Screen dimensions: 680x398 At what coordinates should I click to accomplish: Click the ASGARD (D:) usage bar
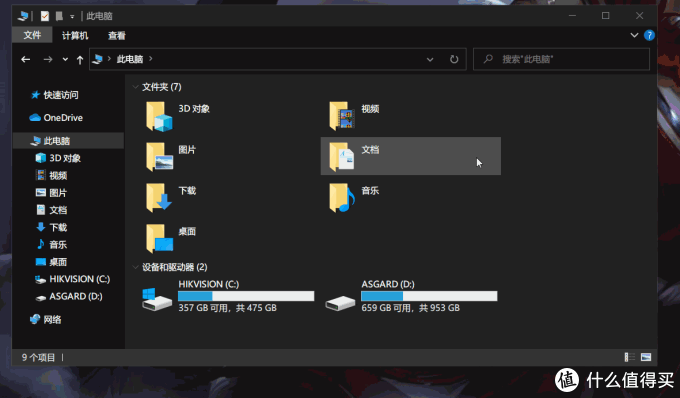click(429, 296)
